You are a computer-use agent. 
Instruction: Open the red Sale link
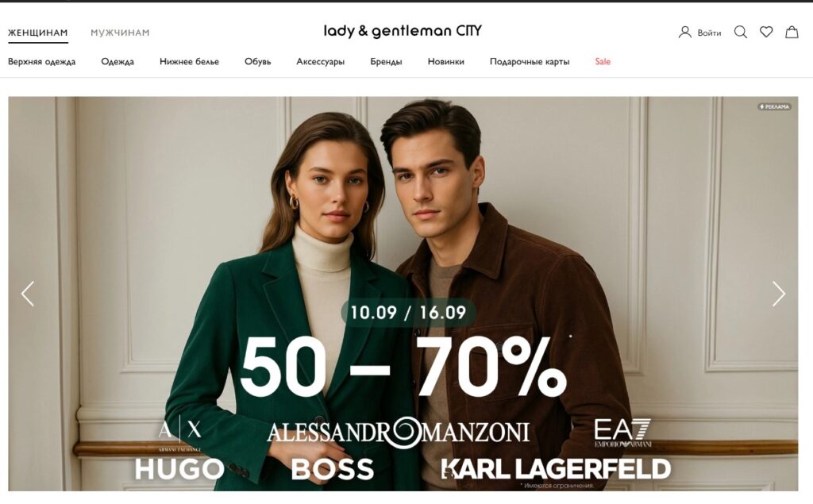pyautogui.click(x=603, y=61)
